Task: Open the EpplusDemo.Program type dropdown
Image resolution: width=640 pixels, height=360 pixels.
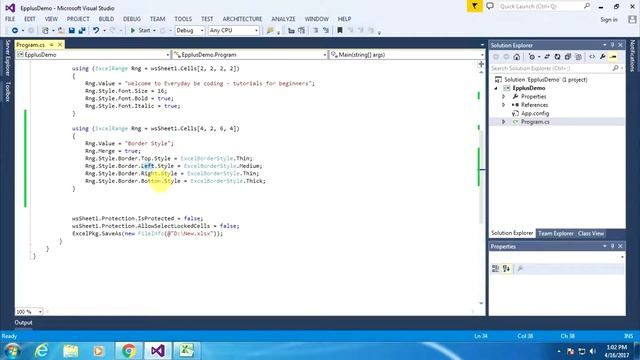Action: click(x=250, y=55)
